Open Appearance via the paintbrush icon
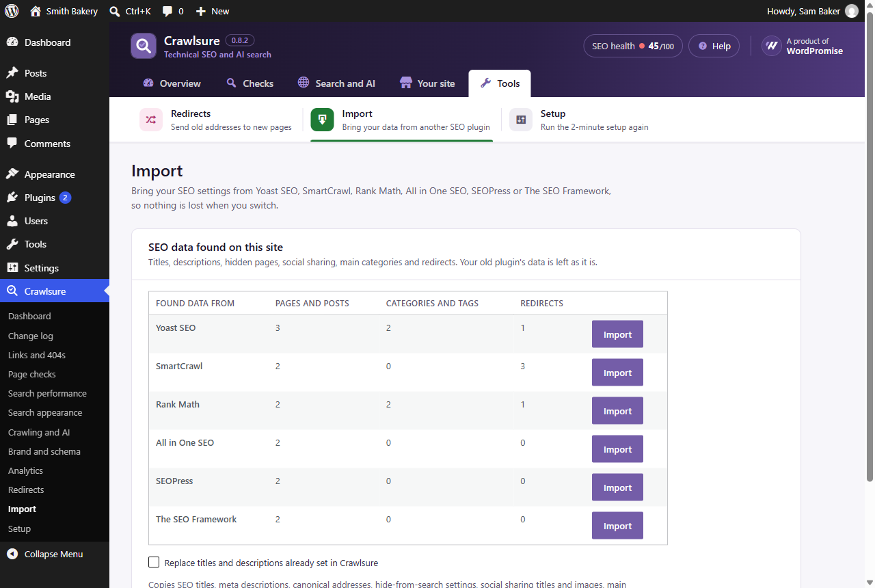875x588 pixels. 12,174
